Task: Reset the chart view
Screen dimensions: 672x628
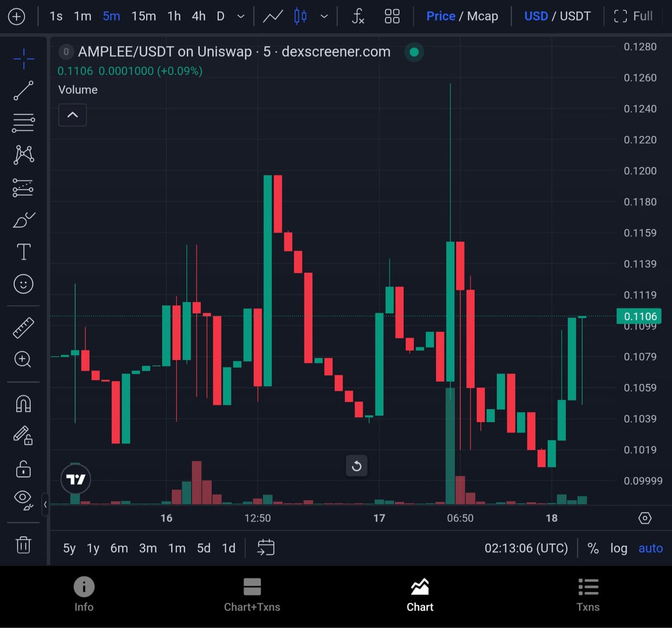Action: (x=357, y=466)
